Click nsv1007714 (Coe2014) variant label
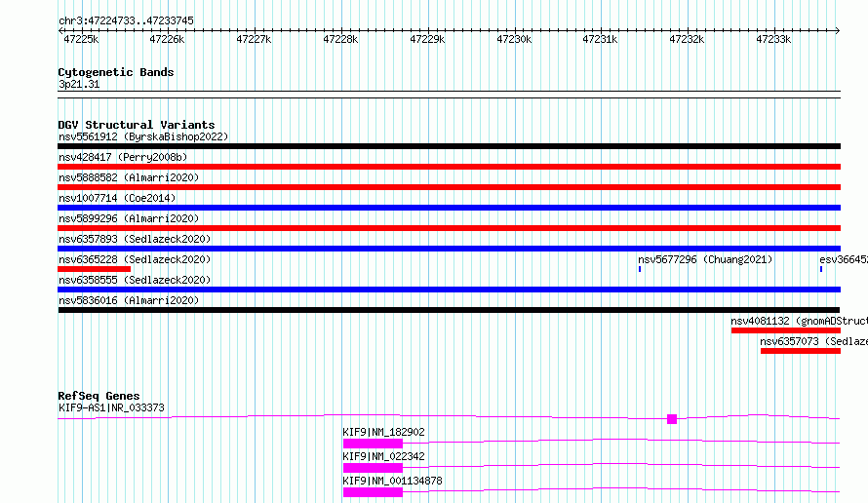 117,198
